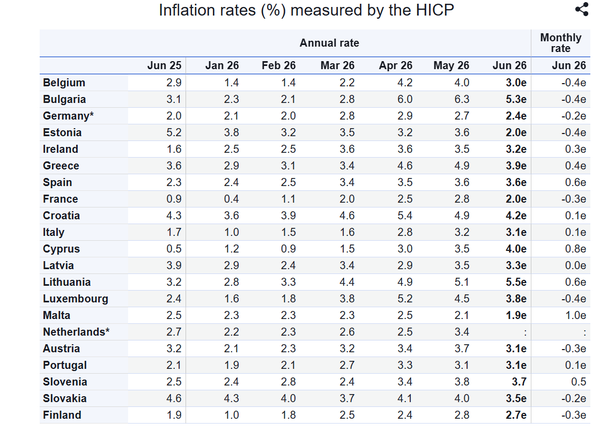This screenshot has height=430, width=600.
Task: Click the Jun 25 column header
Action: (x=164, y=65)
